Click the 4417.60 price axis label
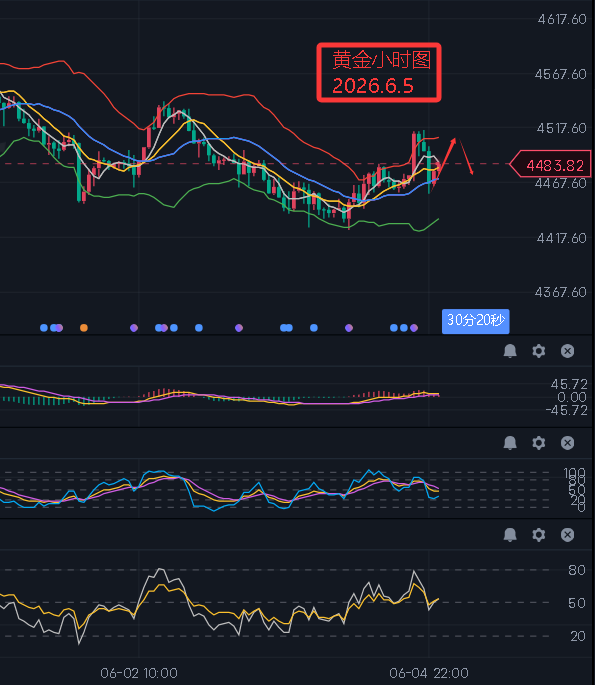The image size is (595, 685). pos(561,238)
